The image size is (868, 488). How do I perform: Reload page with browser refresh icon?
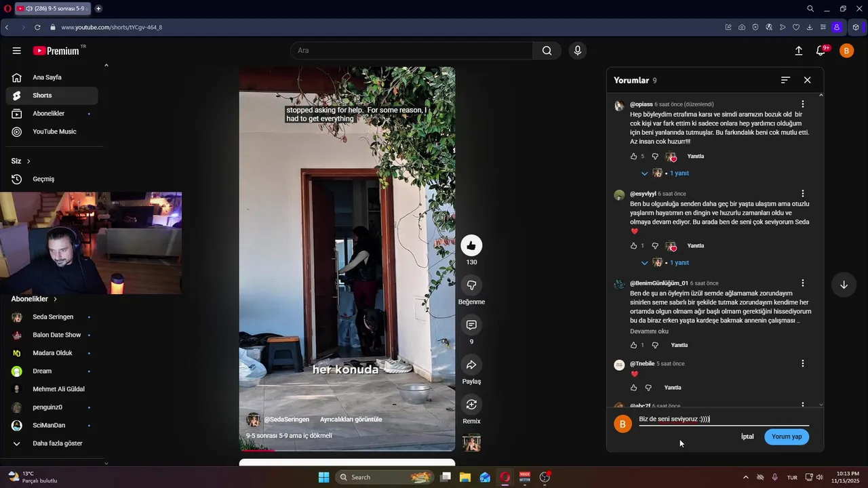pos(37,27)
